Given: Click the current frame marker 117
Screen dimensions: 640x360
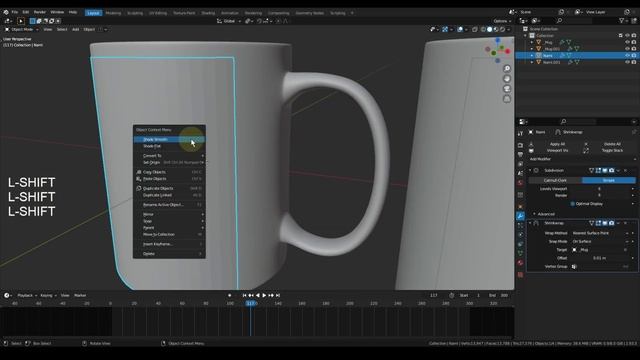Looking at the screenshot, I should point(251,304).
